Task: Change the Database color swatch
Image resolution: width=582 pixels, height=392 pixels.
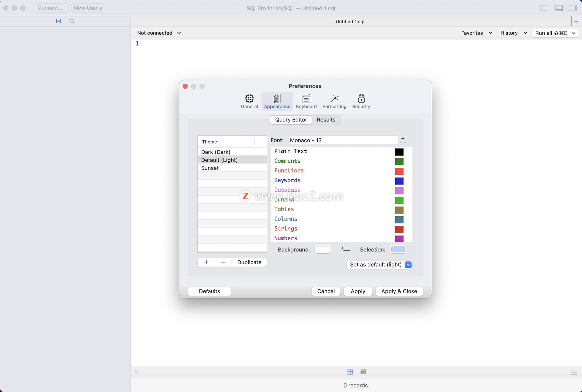Action: tap(399, 191)
